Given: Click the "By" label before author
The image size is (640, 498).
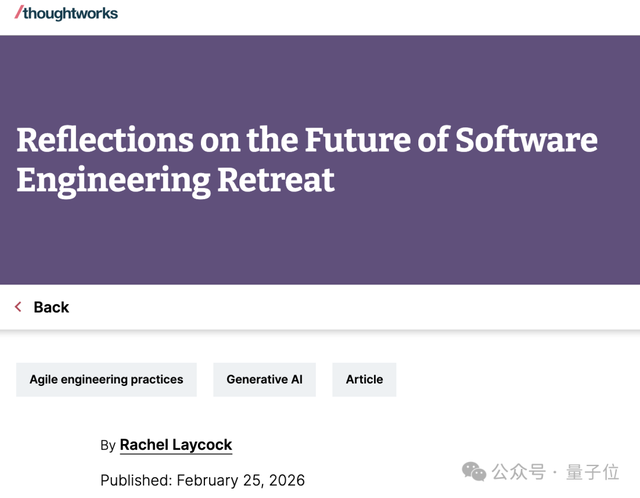Looking at the screenshot, I should pos(108,445).
